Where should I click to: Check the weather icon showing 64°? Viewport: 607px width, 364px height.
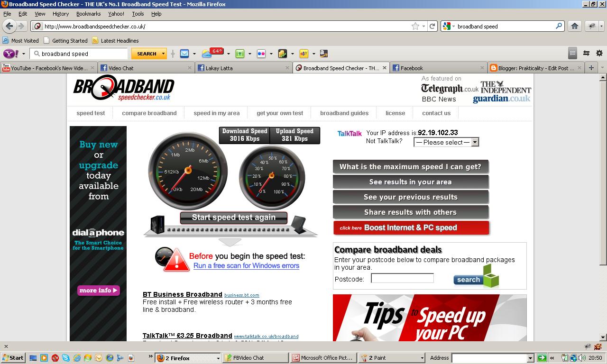212,53
